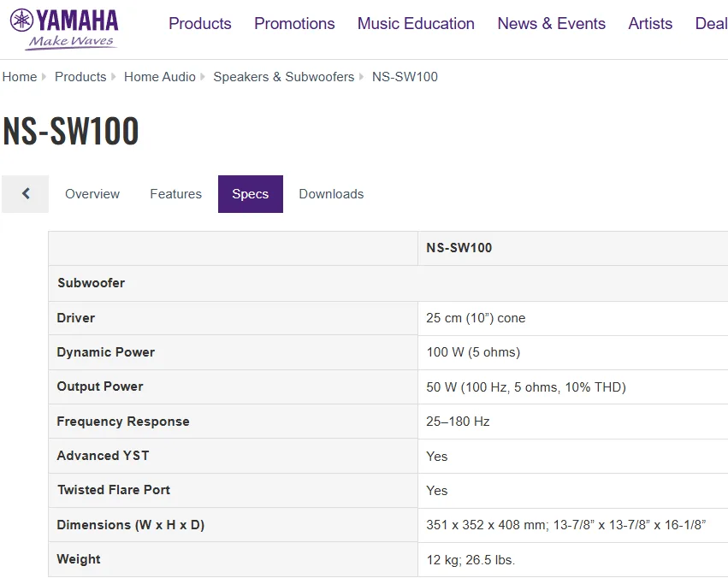The image size is (728, 584).
Task: Open the News & Events menu
Action: point(552,23)
